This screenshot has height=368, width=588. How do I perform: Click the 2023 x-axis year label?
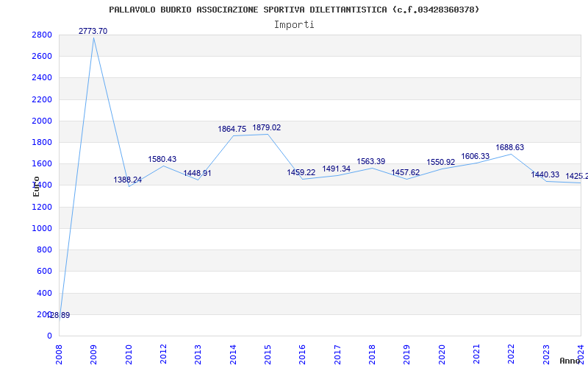(x=546, y=355)
